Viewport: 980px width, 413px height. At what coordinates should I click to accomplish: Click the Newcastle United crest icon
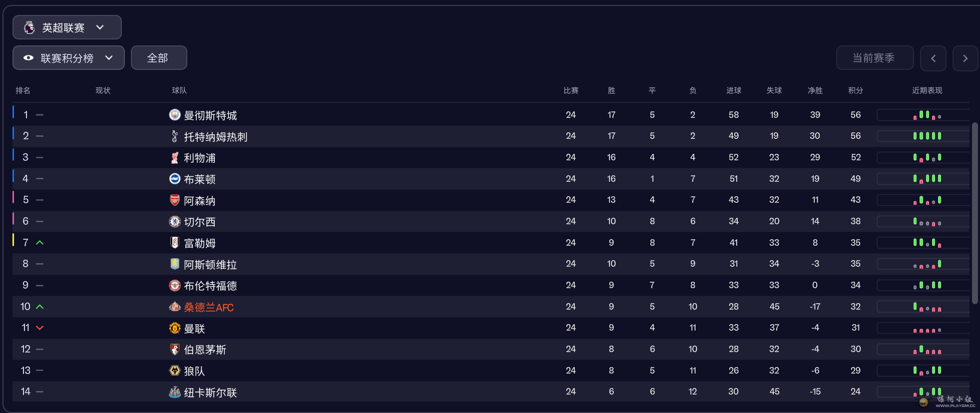(174, 392)
